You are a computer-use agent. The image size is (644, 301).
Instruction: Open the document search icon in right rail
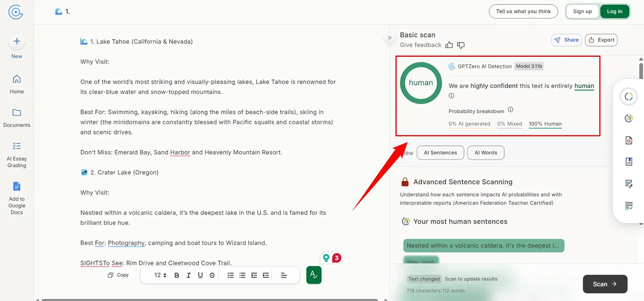[x=628, y=140]
